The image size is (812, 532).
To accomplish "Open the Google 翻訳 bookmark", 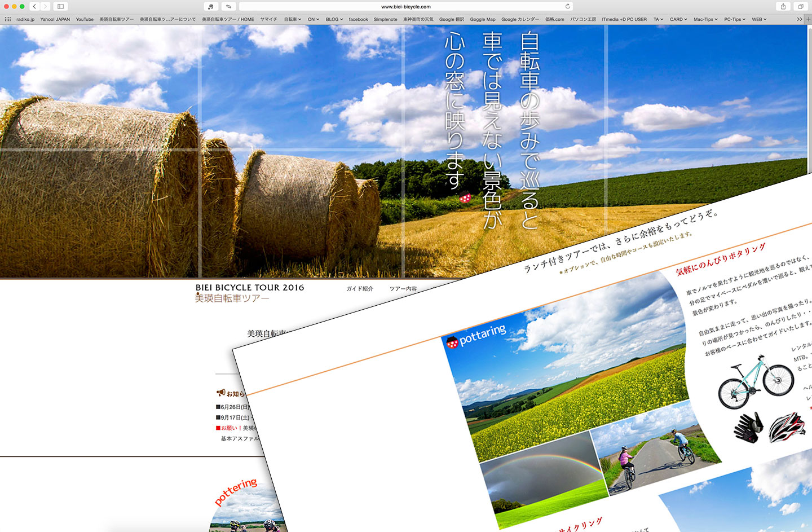I will 451,19.
